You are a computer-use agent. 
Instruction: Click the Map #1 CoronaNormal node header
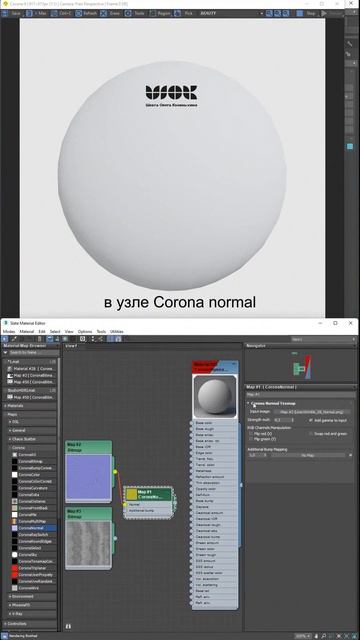(149, 494)
